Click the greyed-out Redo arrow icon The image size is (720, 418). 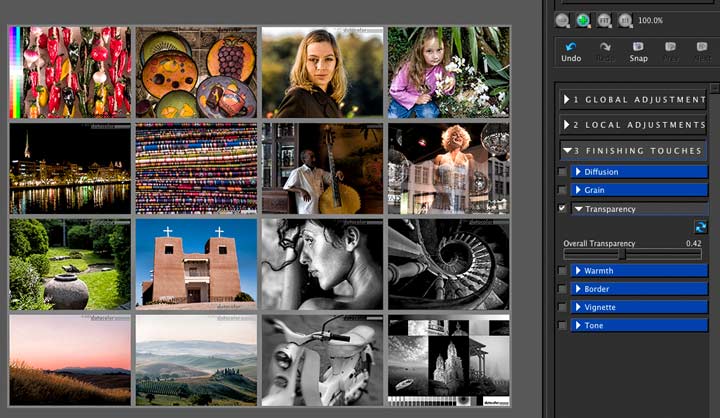pos(605,46)
